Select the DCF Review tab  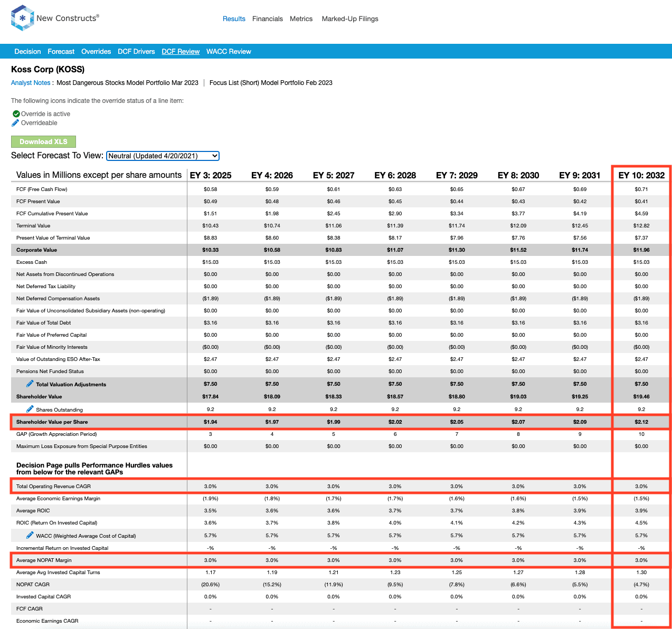[x=181, y=51]
